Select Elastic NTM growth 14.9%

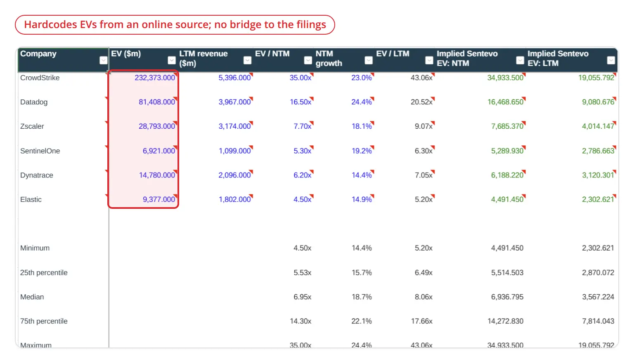coord(362,200)
